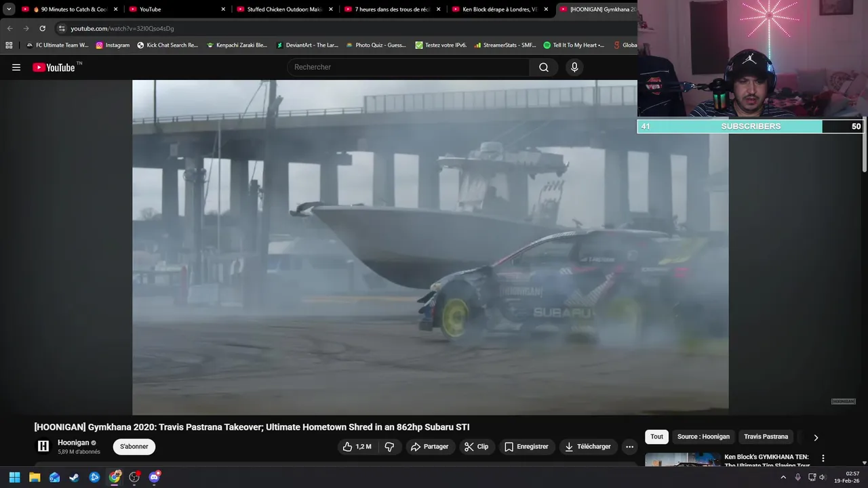Open Kenpachi Zaraki Ble... bookmark

[237, 45]
